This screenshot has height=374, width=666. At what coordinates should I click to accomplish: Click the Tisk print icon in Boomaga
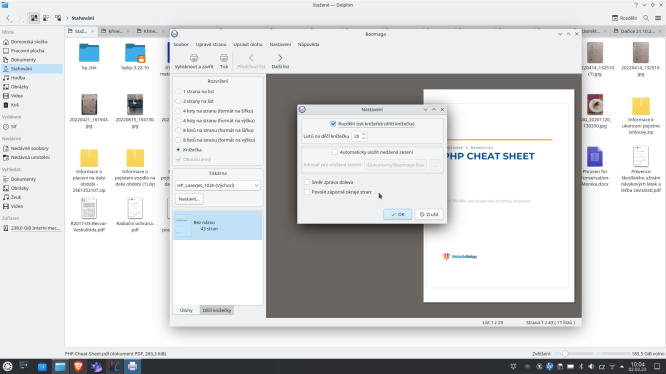(224, 58)
